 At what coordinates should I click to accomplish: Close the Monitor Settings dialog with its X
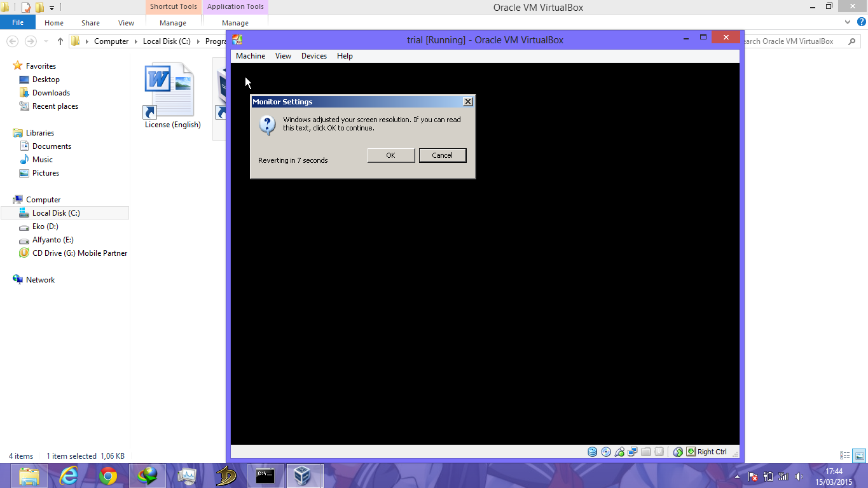tap(468, 102)
